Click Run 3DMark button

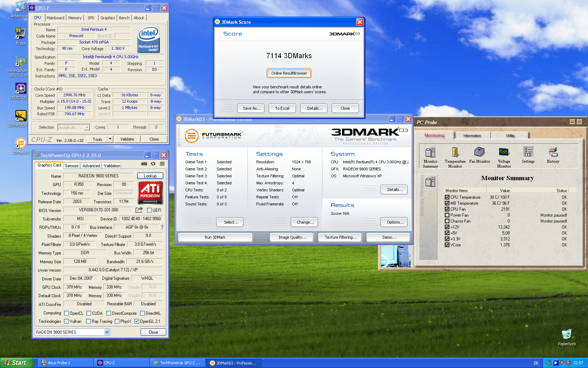[x=215, y=237]
